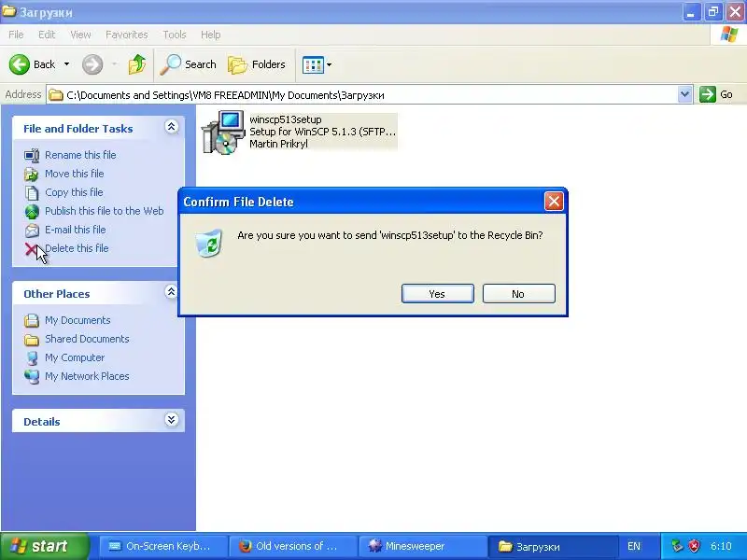Click Publish this file to the Web
The width and height of the screenshot is (747, 560).
105,211
